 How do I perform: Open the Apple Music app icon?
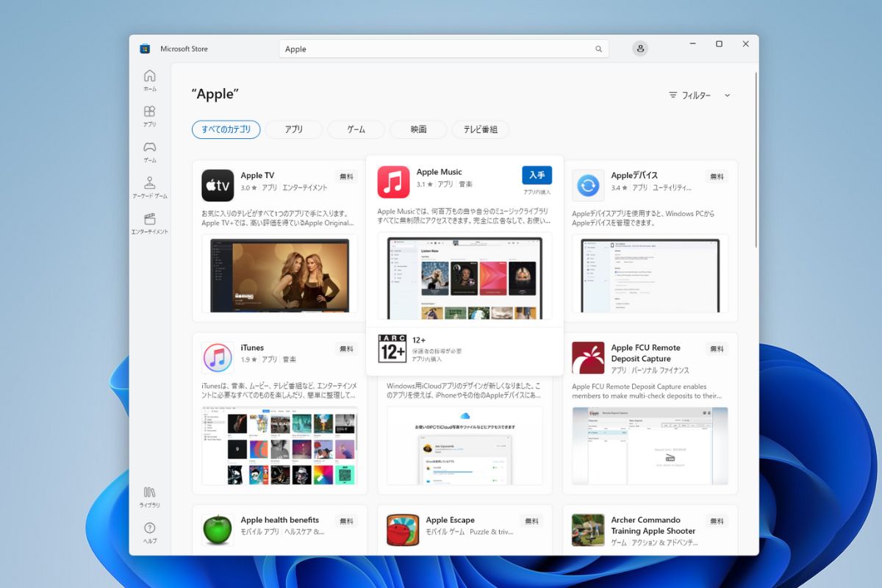(393, 182)
